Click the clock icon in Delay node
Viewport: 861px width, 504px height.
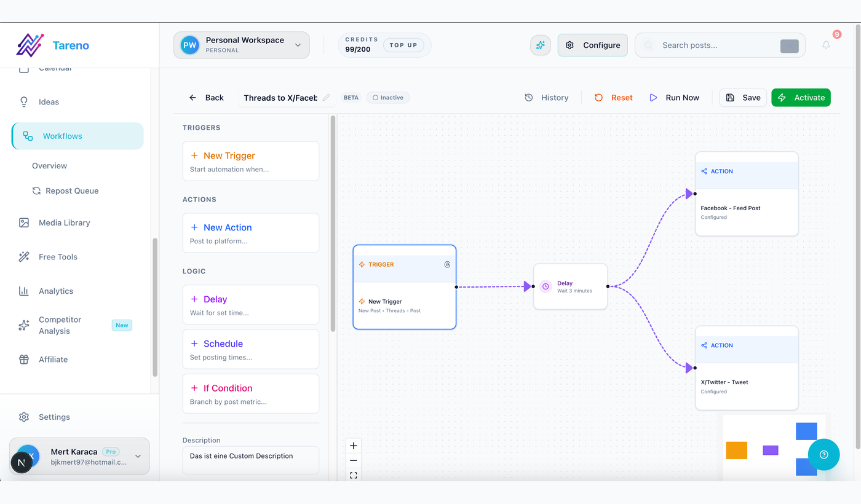pyautogui.click(x=546, y=286)
